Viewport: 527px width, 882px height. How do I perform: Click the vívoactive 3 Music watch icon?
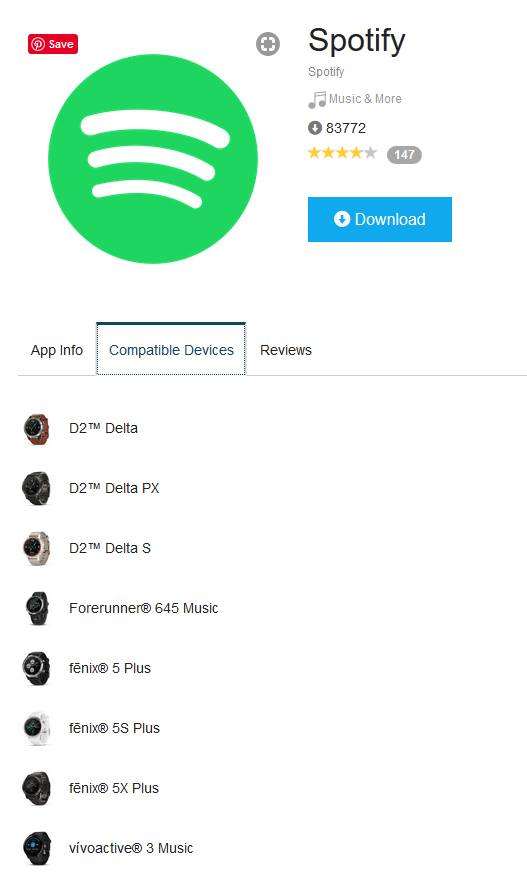[x=37, y=848]
